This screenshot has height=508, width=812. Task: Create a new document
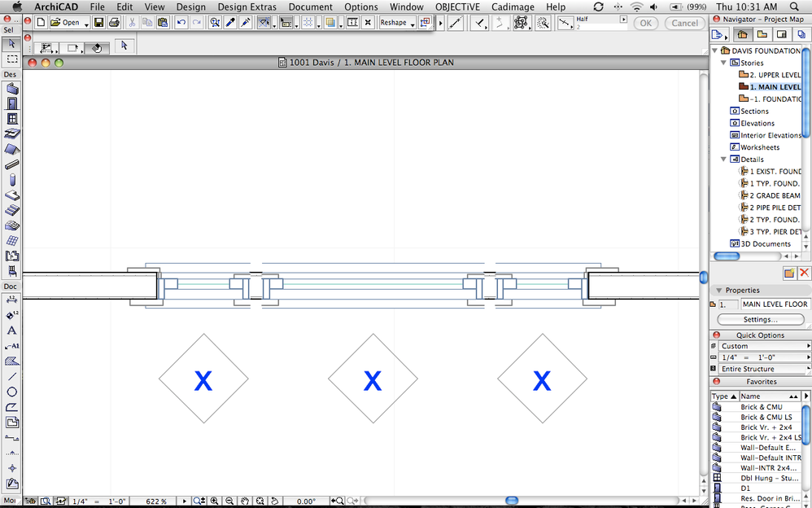pyautogui.click(x=41, y=22)
